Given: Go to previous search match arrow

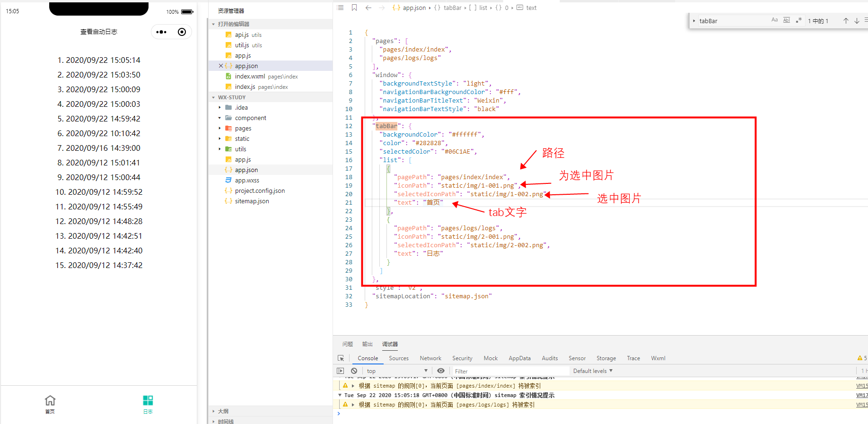Looking at the screenshot, I should coord(846,21).
